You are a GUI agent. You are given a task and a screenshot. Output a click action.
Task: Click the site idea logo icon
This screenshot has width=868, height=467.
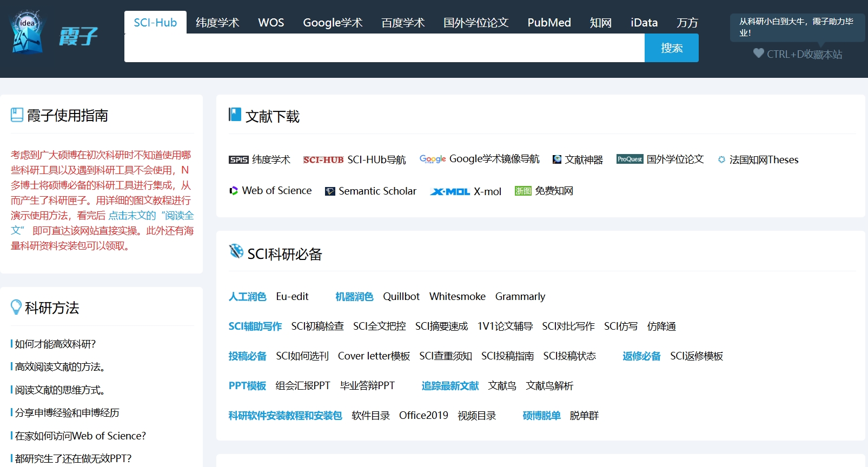(x=27, y=31)
